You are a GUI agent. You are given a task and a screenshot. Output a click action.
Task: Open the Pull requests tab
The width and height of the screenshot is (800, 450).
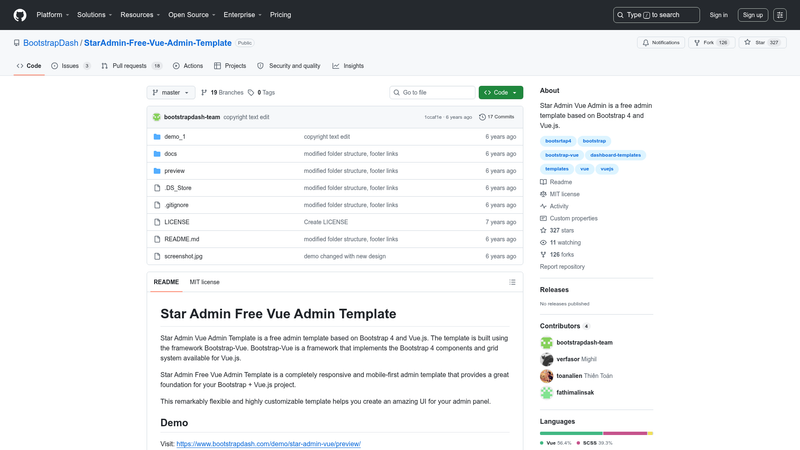[132, 66]
